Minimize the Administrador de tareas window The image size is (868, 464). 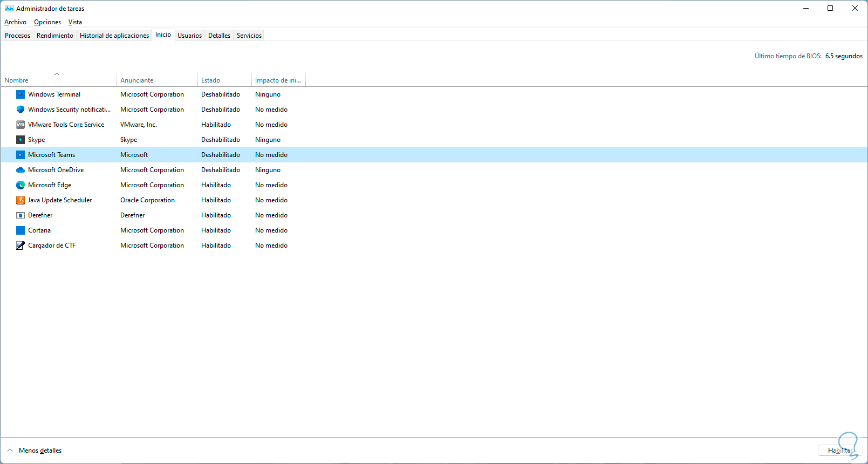pyautogui.click(x=806, y=9)
